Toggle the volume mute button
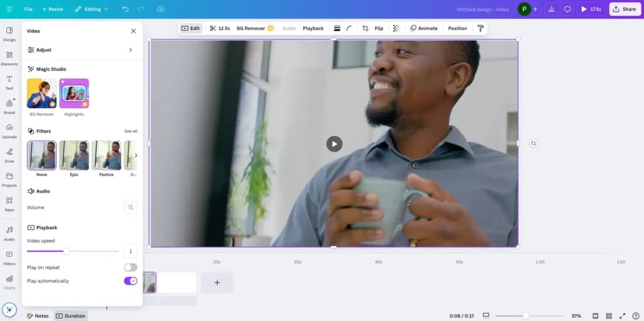Viewport: 644px width, 321px height. (131, 207)
